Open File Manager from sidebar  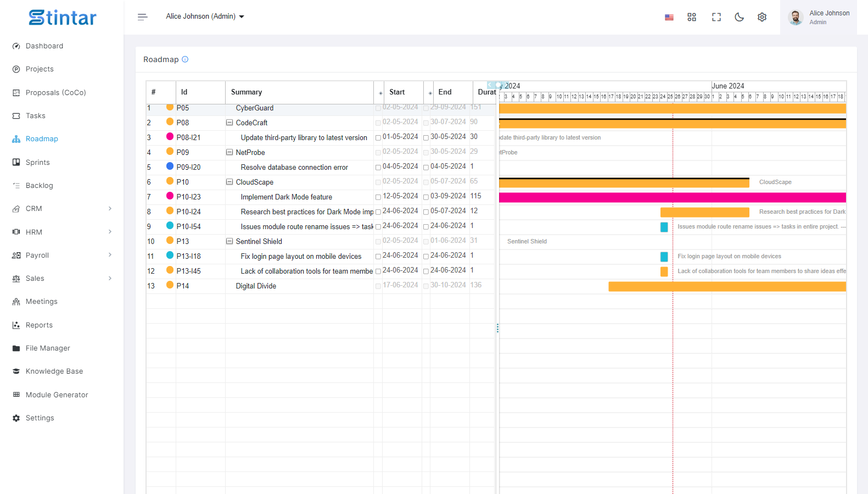pyautogui.click(x=48, y=348)
